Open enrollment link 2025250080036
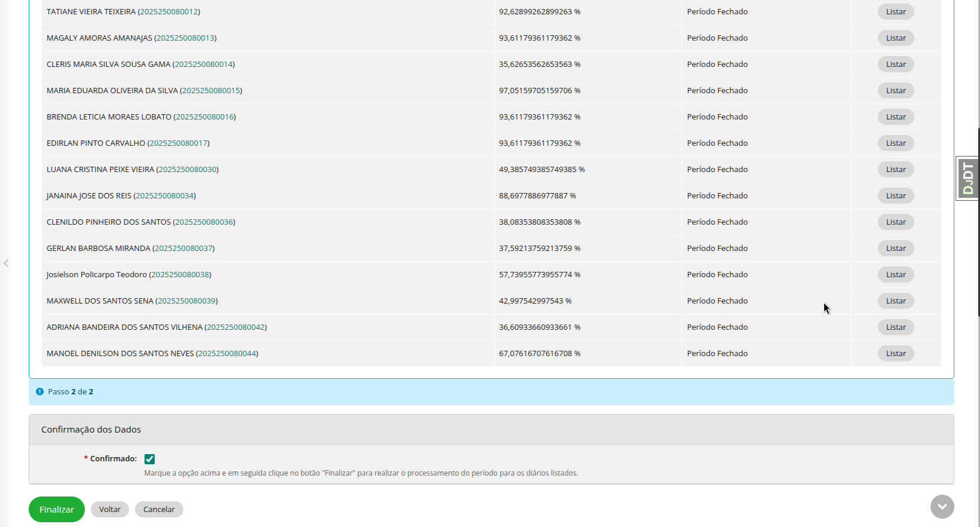The width and height of the screenshot is (980, 527). (204, 222)
